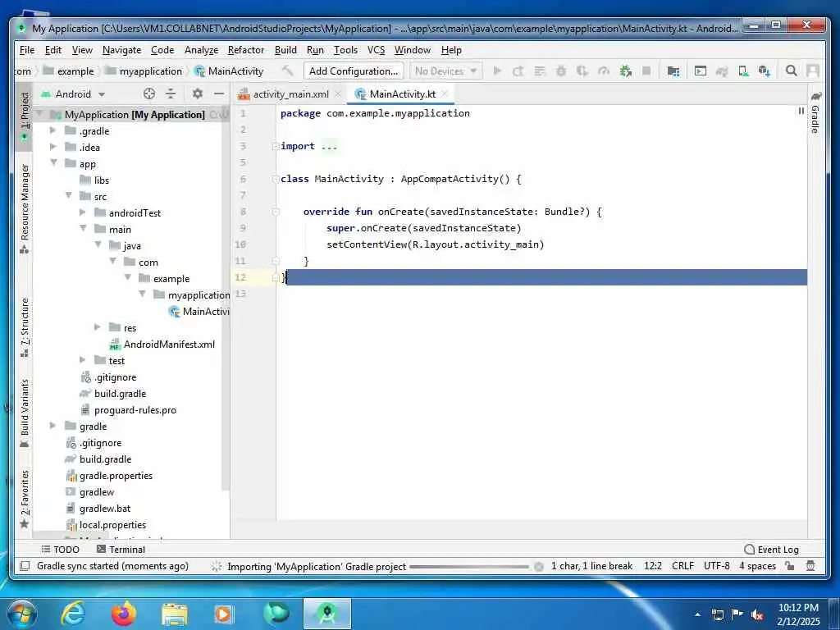
Task: Close the activity_main.xml tab
Action: pyautogui.click(x=338, y=94)
